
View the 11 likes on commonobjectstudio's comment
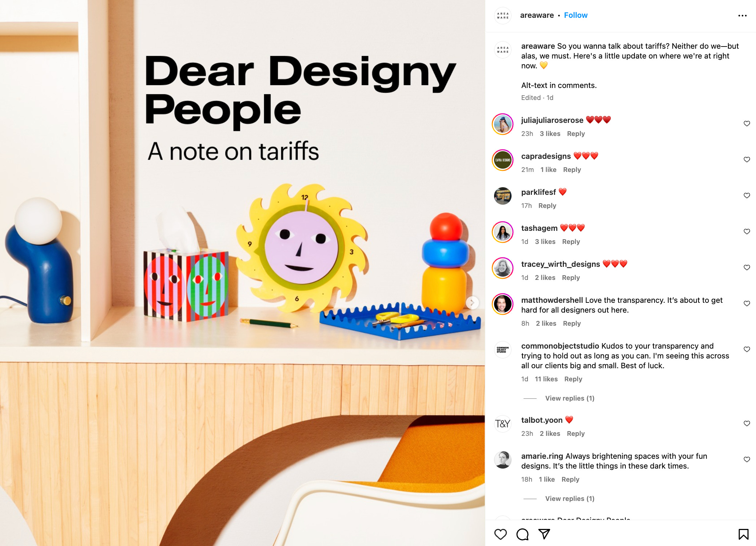tap(546, 379)
